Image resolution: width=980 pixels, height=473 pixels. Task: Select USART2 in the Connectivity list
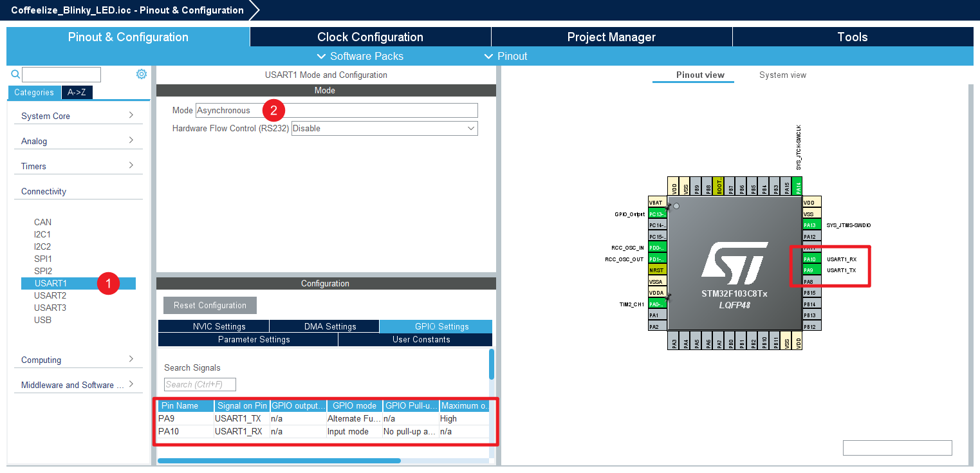[50, 295]
